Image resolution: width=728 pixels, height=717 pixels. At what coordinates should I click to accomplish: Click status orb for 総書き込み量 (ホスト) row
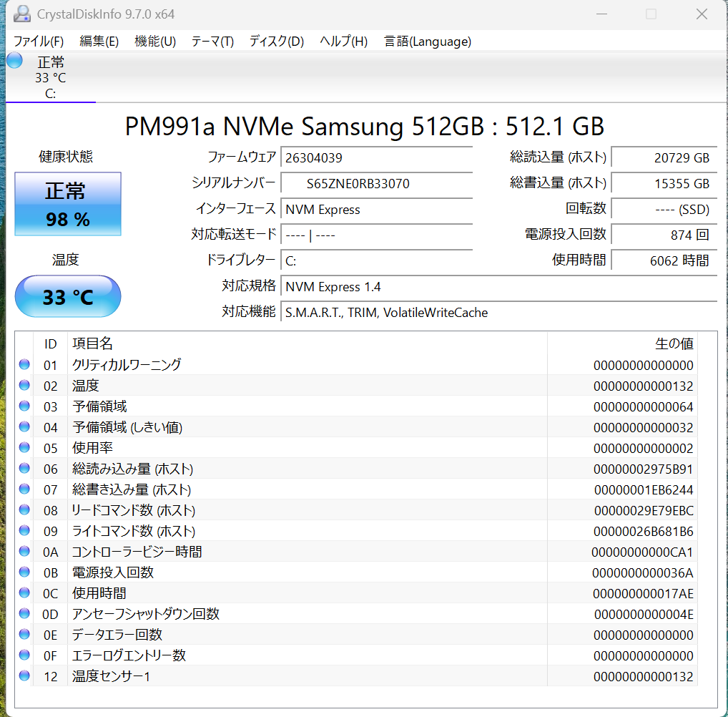pos(24,489)
